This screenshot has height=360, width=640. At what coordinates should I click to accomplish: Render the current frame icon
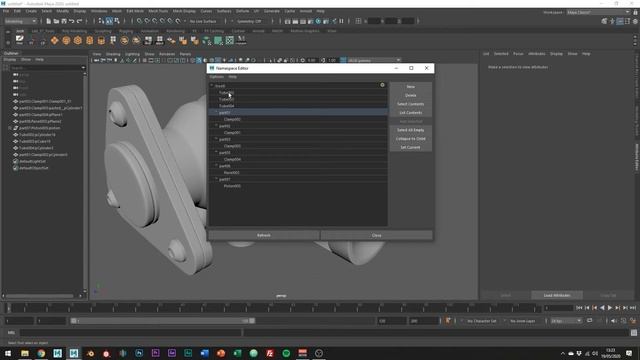coord(295,21)
